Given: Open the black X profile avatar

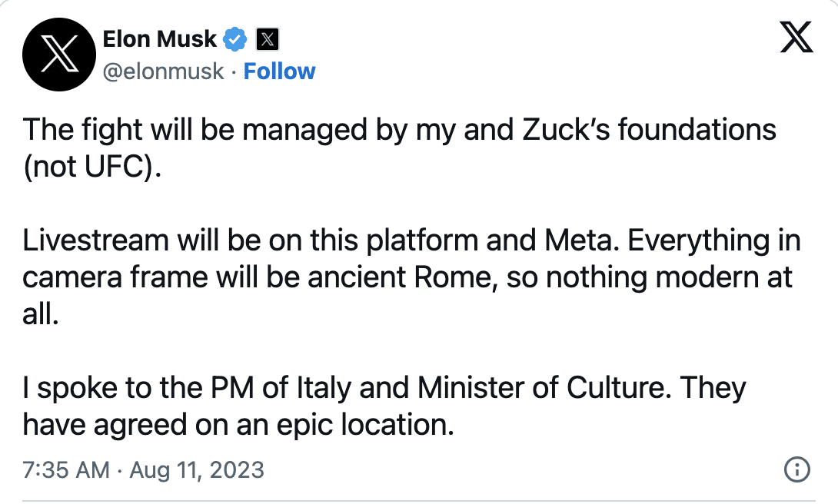Looking at the screenshot, I should [x=58, y=54].
